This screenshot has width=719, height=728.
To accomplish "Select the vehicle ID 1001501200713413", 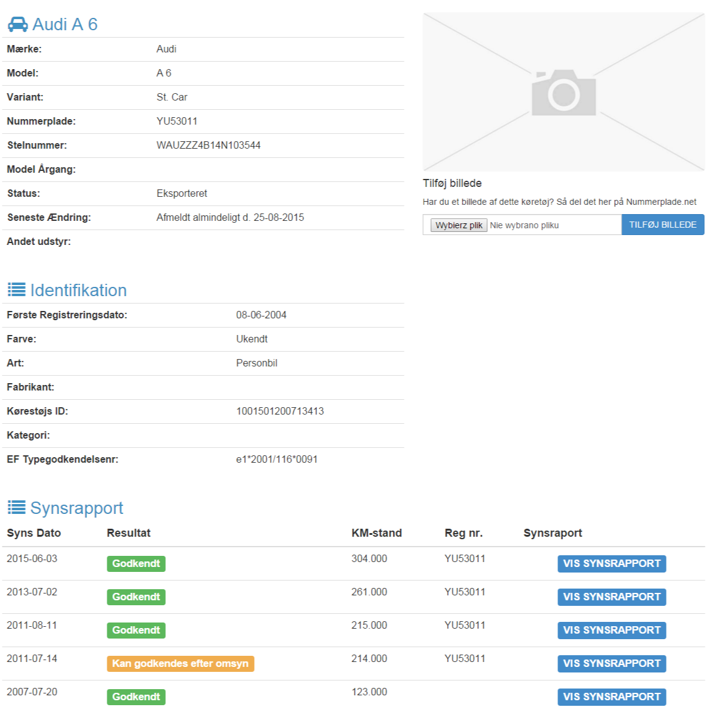I will [280, 412].
